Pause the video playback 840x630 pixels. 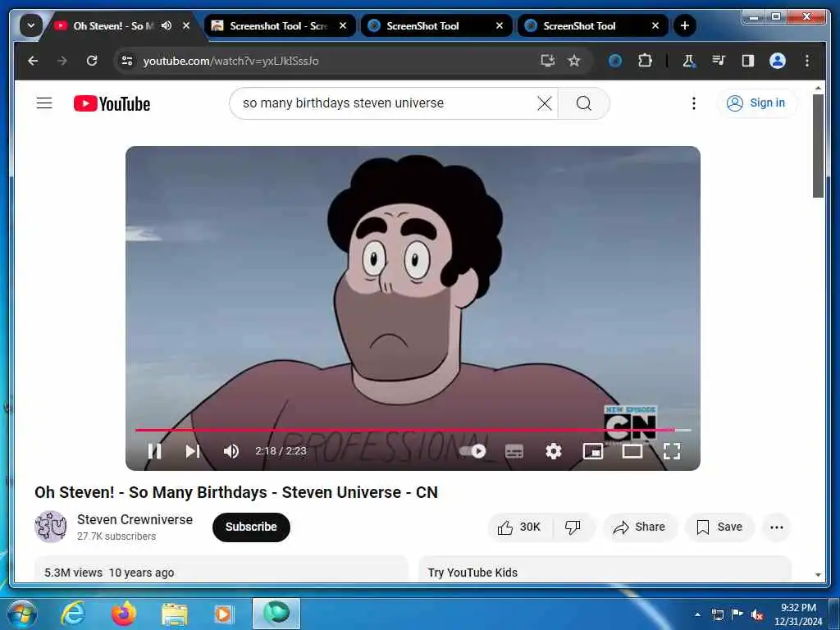point(154,451)
